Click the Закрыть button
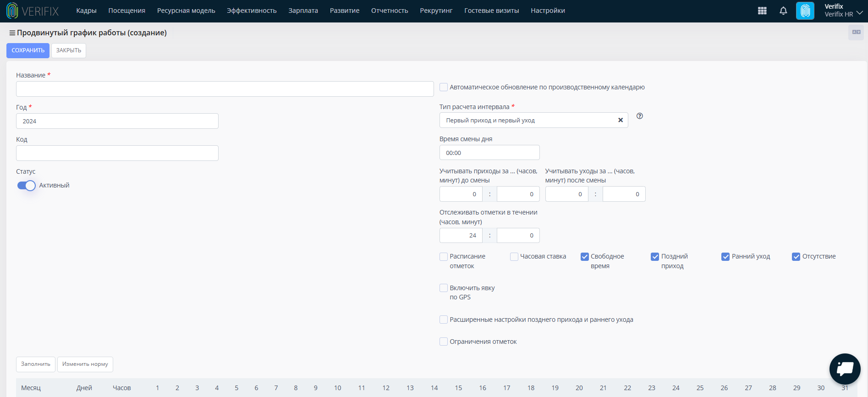 (x=69, y=50)
